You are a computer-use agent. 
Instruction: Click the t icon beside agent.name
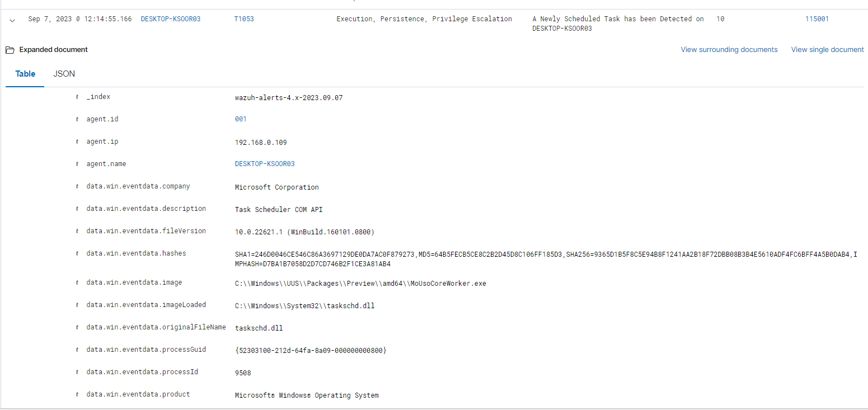coord(77,163)
